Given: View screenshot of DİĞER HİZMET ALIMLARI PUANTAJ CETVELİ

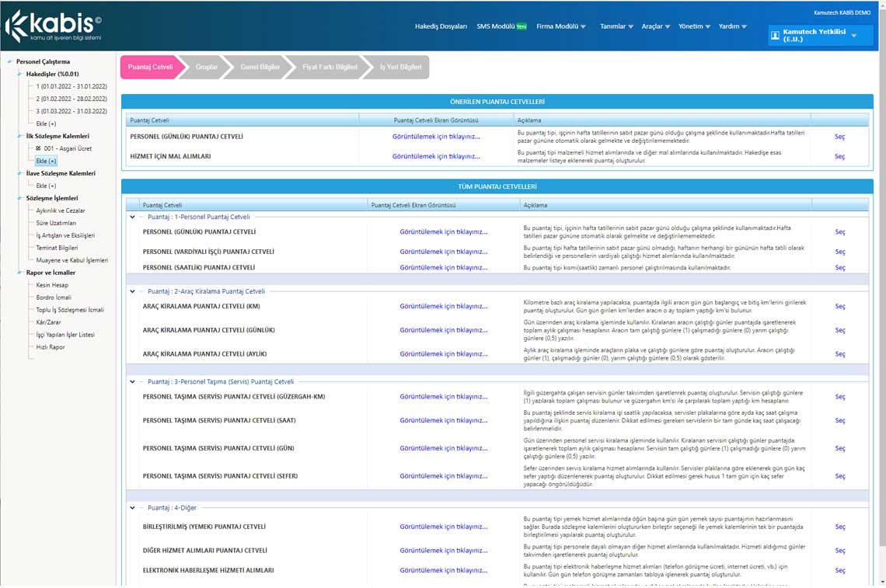Looking at the screenshot, I should coord(444,551).
